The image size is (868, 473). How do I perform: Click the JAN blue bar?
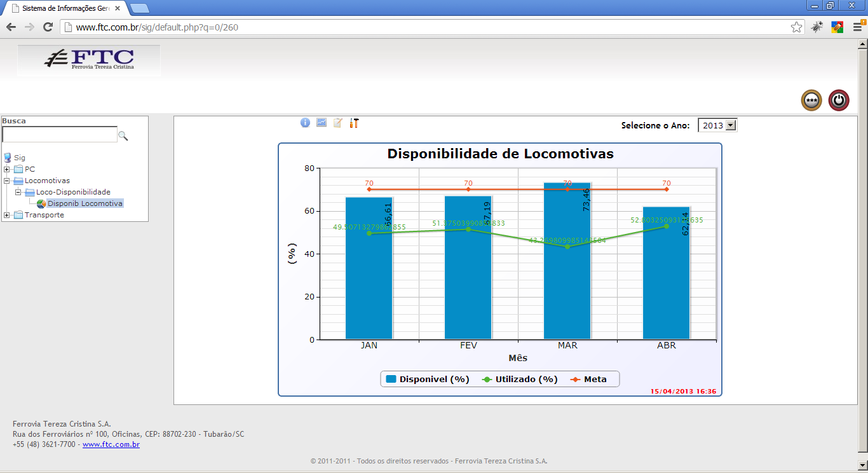coord(369,268)
